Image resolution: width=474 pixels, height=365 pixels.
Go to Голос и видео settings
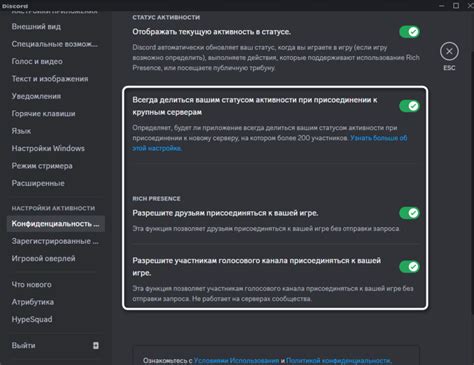point(56,61)
